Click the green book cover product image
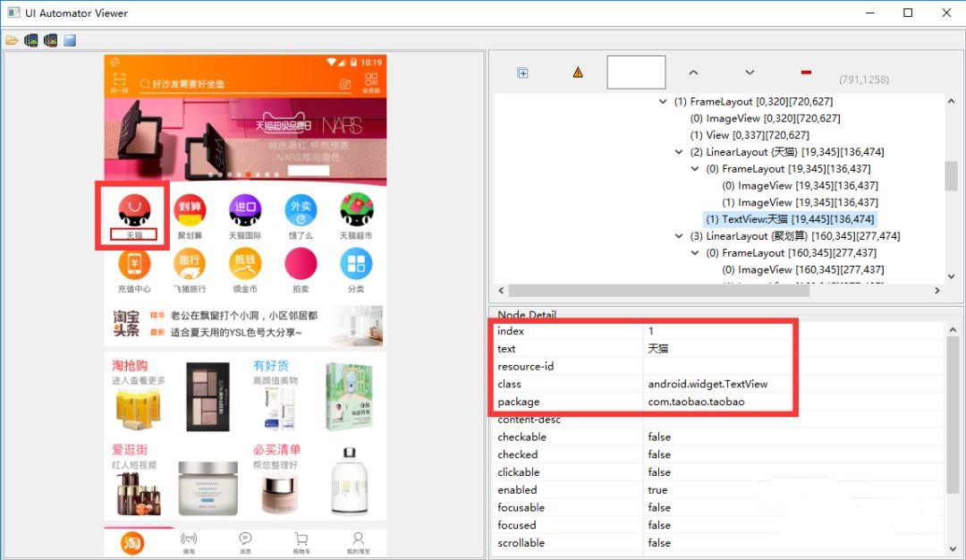 click(x=349, y=396)
